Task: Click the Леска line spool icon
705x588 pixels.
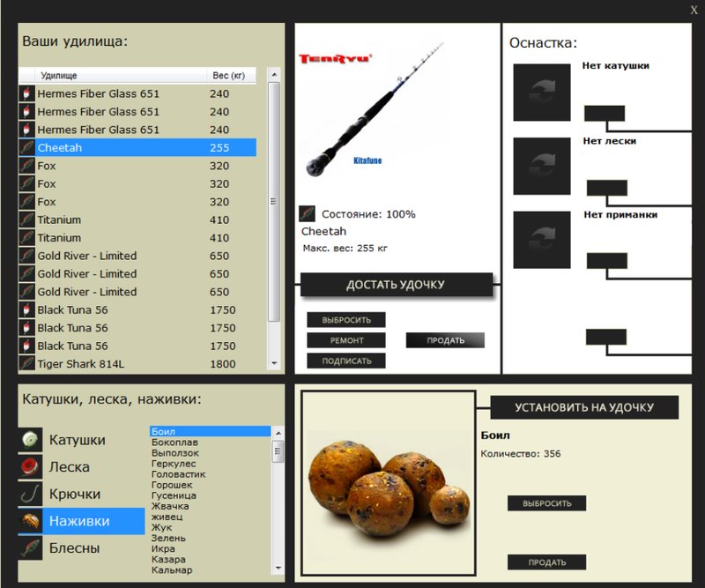Action: 30,466
